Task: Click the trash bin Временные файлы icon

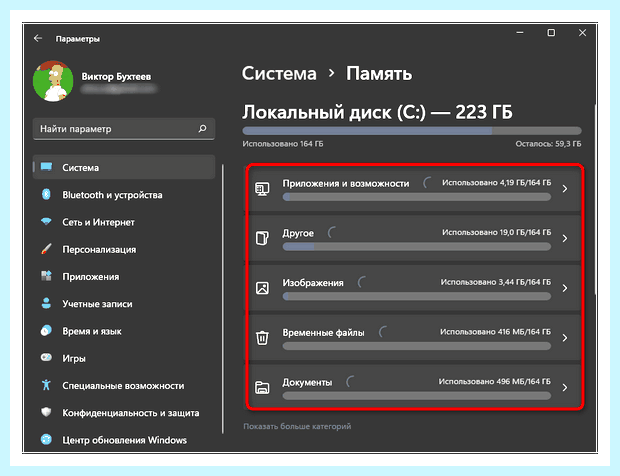Action: 262,338
